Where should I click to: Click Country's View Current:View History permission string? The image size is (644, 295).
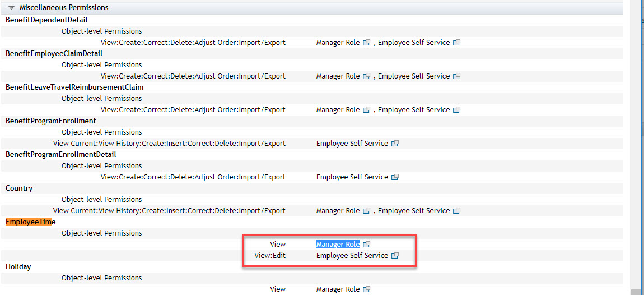[x=169, y=211]
